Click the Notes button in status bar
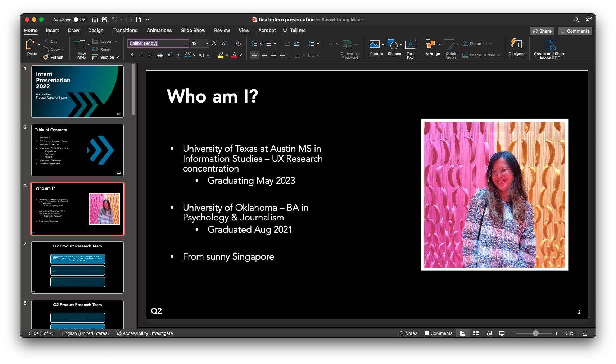The image size is (616, 364). 408,333
